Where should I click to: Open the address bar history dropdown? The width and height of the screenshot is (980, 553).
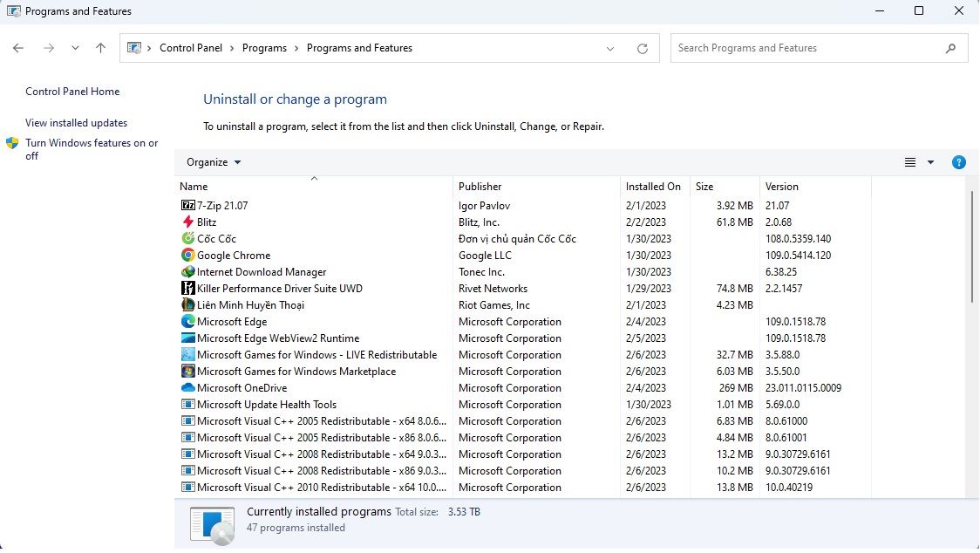(610, 49)
